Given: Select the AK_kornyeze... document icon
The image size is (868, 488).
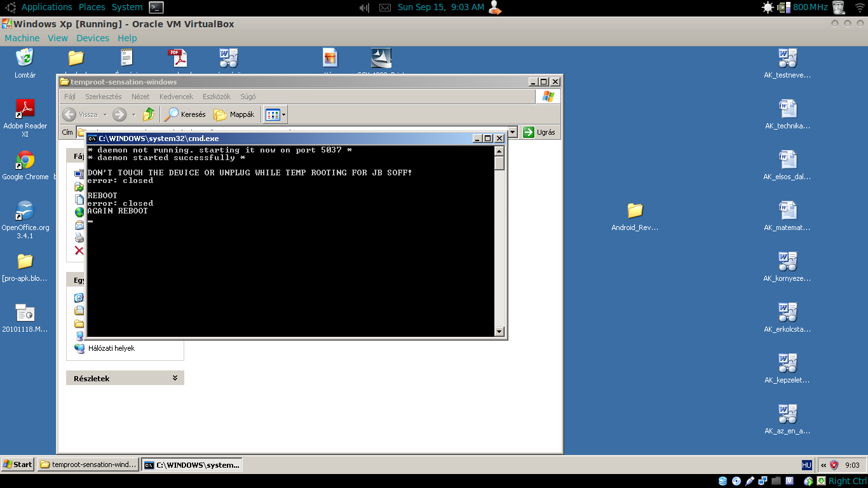Looking at the screenshot, I should pos(787,261).
